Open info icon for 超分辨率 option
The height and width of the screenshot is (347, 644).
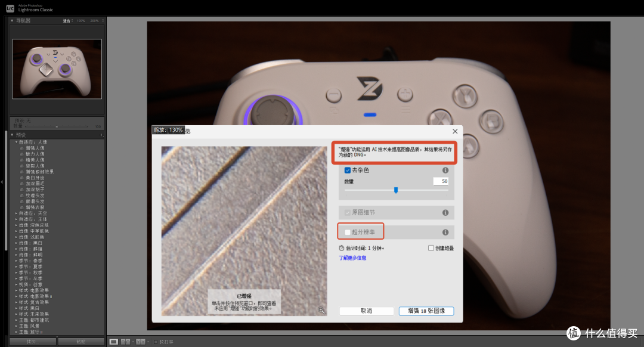(445, 232)
